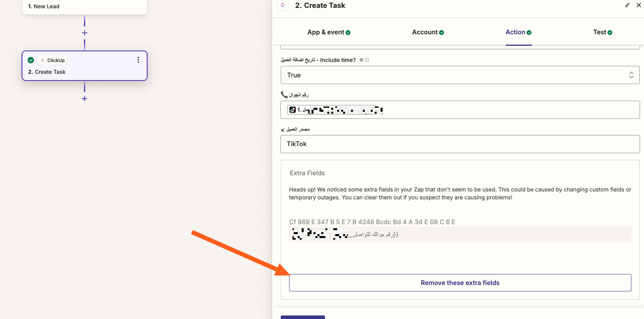Close the Create Task panel
644x319 pixels.
pyautogui.click(x=639, y=5)
